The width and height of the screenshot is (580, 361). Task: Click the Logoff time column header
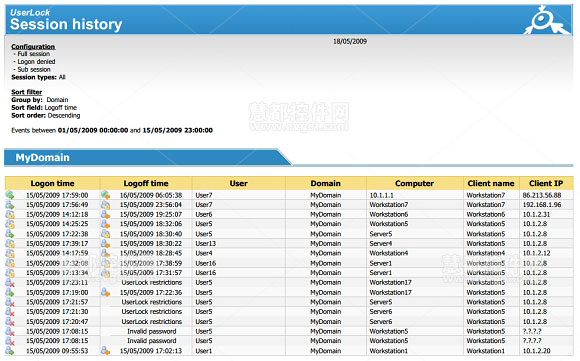coord(146,183)
